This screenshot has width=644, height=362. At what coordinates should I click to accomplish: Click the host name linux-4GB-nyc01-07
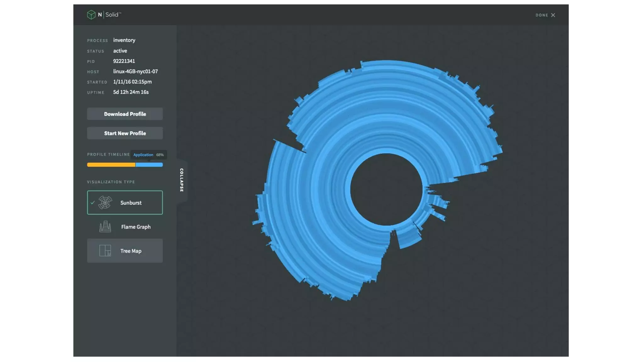(x=135, y=71)
